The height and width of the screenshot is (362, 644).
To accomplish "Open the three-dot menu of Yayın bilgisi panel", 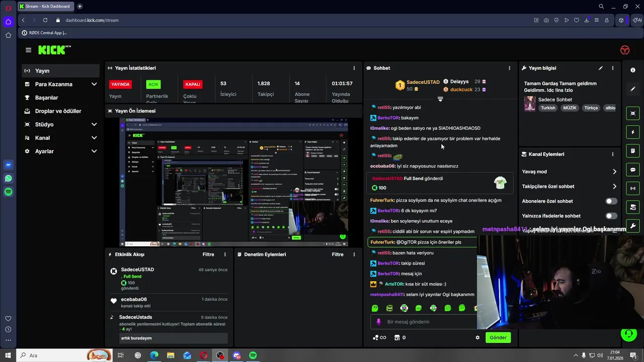I will (612, 68).
